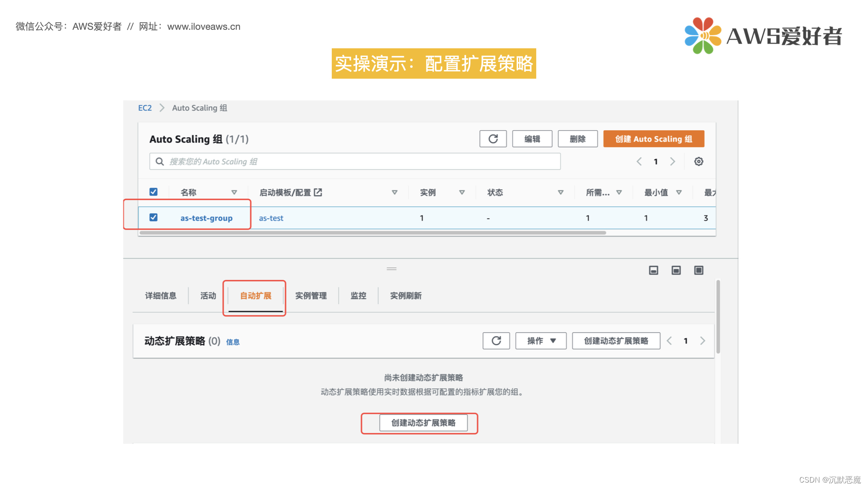
Task: Open the table settings gear
Action: coord(698,161)
